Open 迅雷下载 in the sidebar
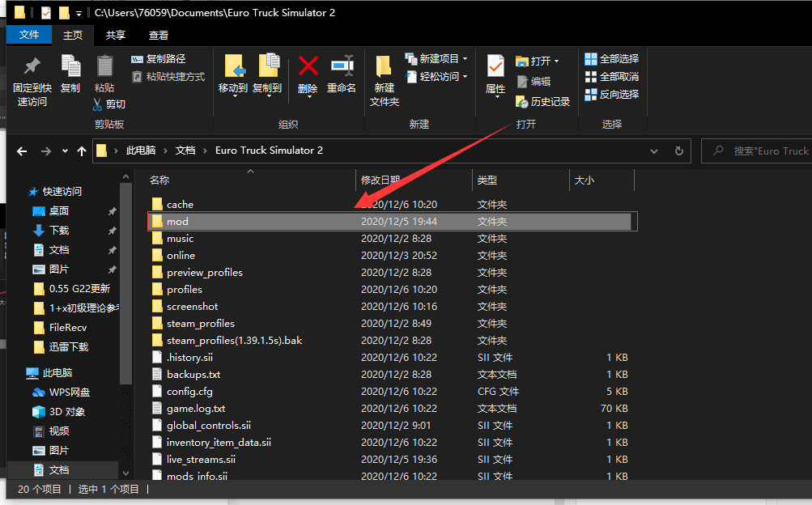The width and height of the screenshot is (812, 505). [x=61, y=346]
